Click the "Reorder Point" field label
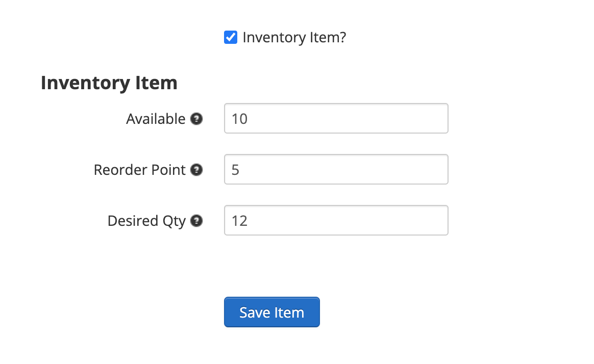The image size is (594, 364). [x=139, y=170]
